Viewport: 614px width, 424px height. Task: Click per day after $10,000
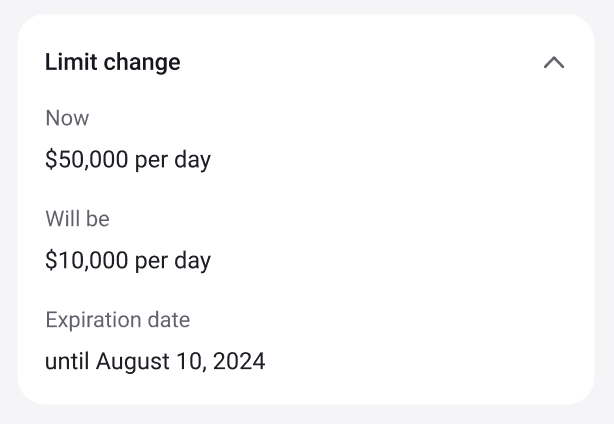pos(172,261)
